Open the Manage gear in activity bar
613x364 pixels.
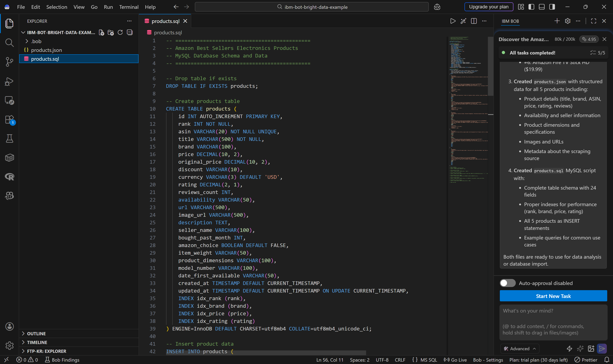coord(9,346)
